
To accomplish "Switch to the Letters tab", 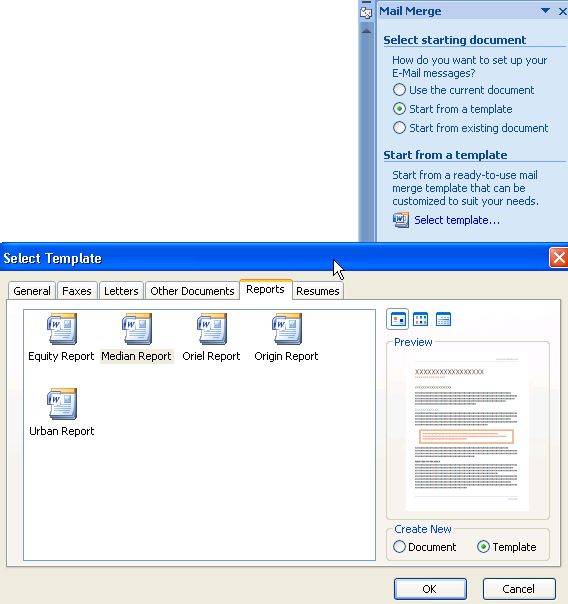I will click(121, 291).
